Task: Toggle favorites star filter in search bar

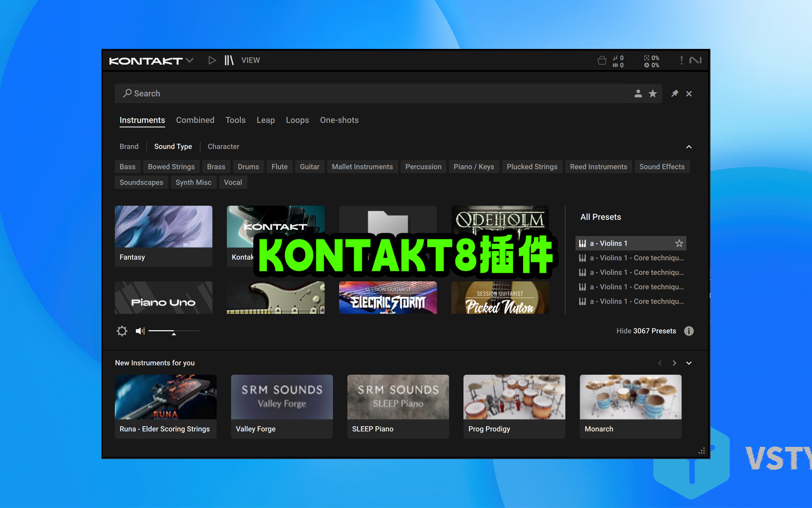Action: (653, 94)
